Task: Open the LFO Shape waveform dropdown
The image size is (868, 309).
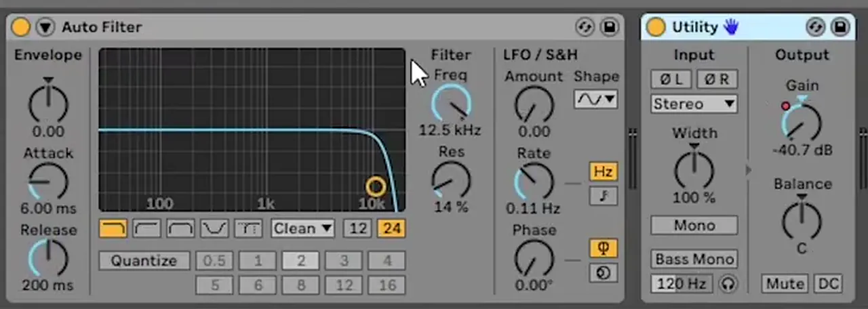Action: click(596, 99)
